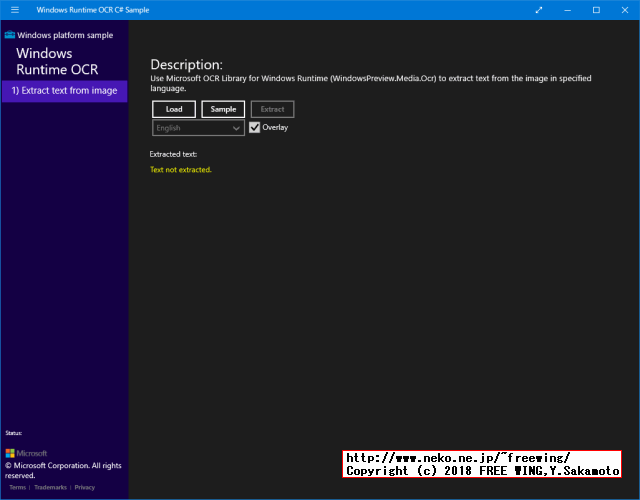Click the Microsoft logo in the footer

[26, 453]
